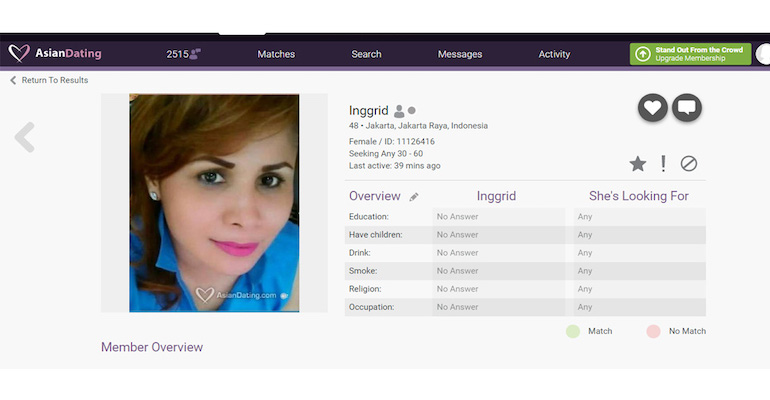The height and width of the screenshot is (400, 770).
Task: Add Inggrid to favorites with star icon
Action: click(637, 164)
